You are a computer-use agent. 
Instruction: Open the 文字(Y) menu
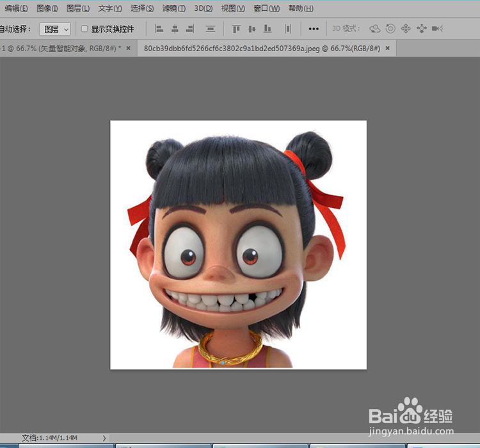(x=110, y=8)
